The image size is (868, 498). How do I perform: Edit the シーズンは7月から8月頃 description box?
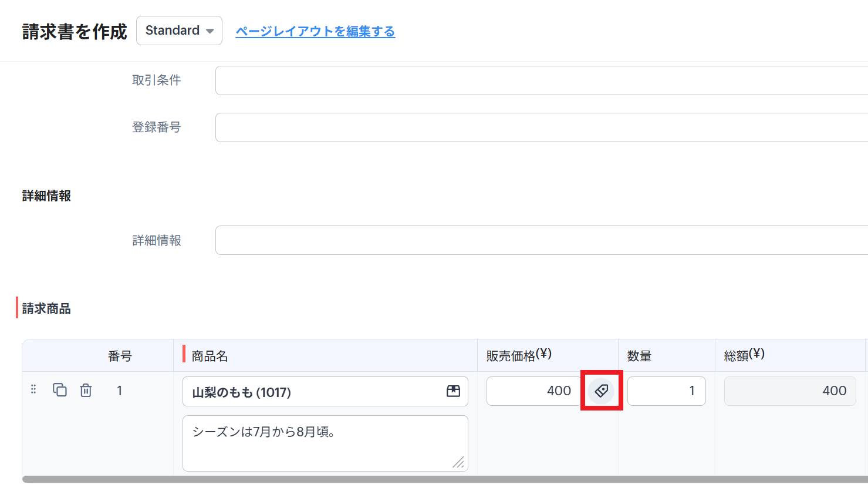tap(317, 442)
